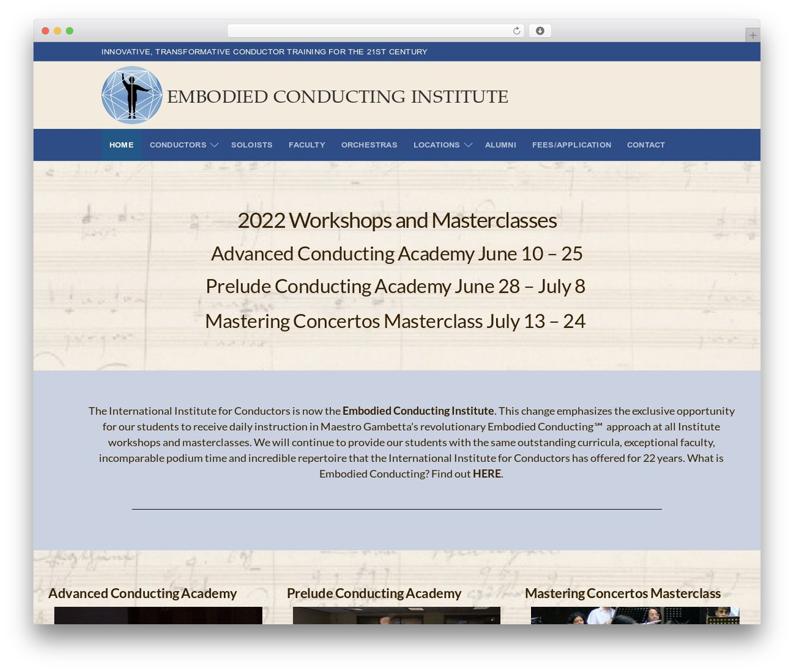This screenshot has width=794, height=672.
Task: Expand the Locations submenu arrow
Action: [x=468, y=145]
